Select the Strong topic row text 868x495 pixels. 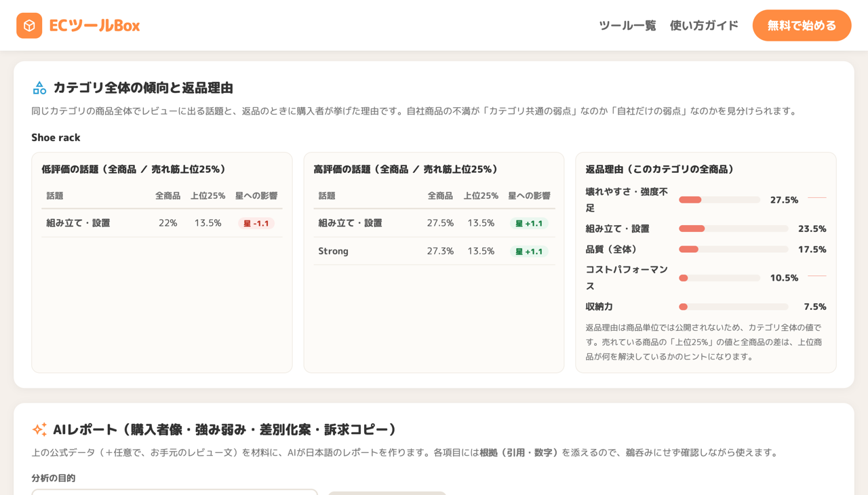click(x=333, y=251)
